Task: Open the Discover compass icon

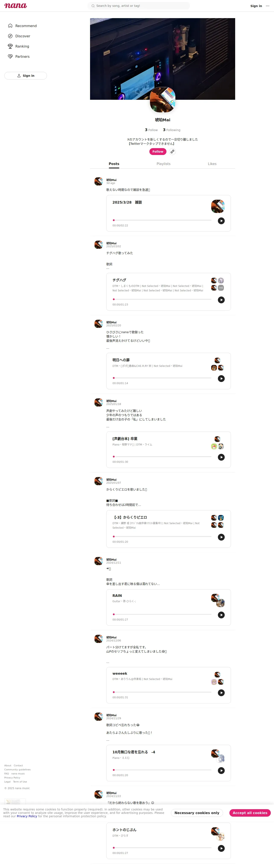Action: 10,36
